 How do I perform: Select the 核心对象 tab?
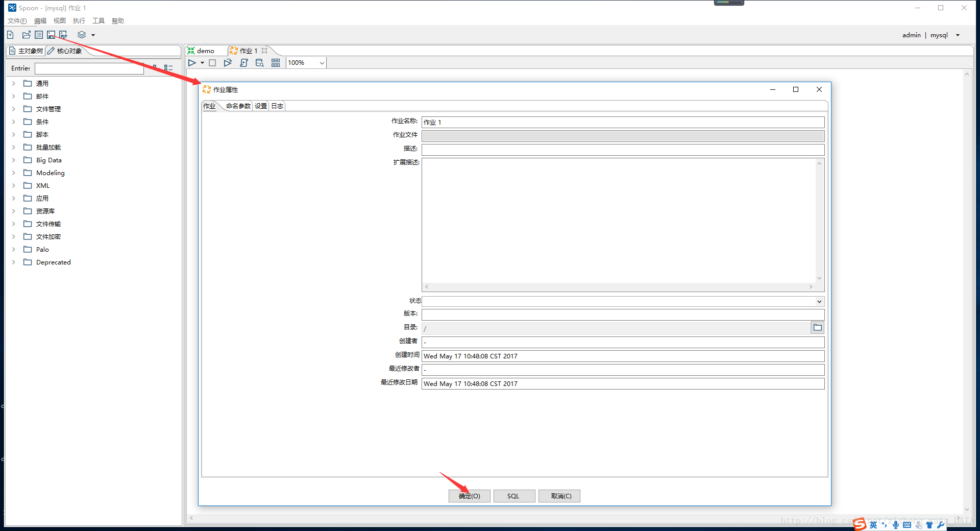pos(65,51)
